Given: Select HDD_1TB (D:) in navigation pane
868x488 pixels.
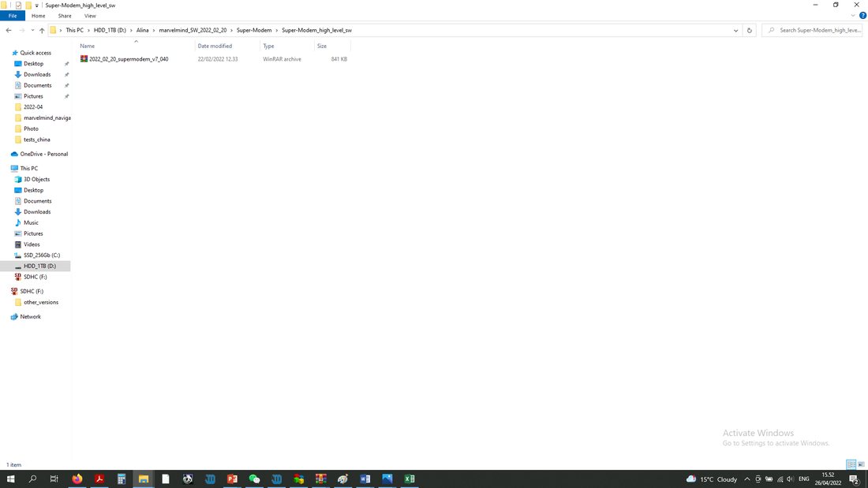Looking at the screenshot, I should [x=39, y=266].
